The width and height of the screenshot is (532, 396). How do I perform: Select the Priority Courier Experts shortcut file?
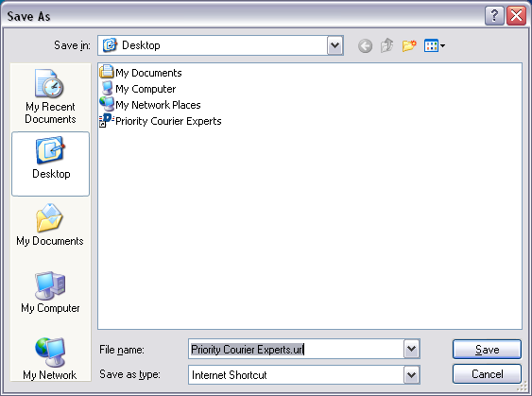160,121
